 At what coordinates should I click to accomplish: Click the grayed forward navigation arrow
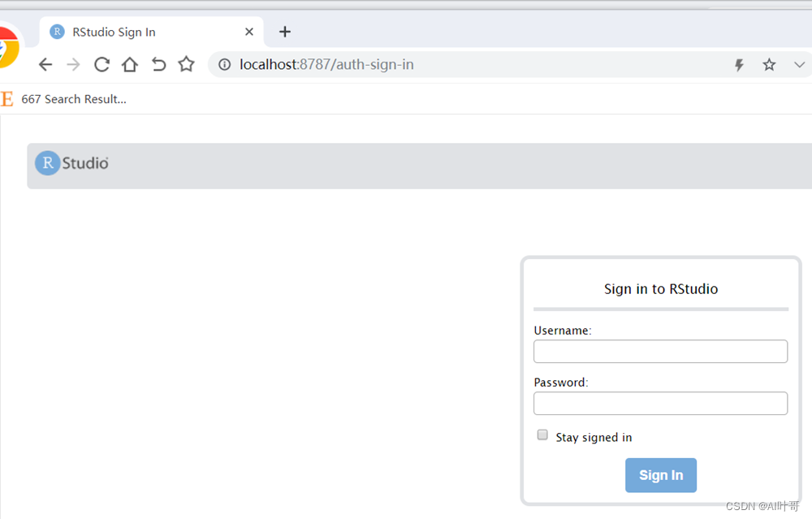pos(73,64)
